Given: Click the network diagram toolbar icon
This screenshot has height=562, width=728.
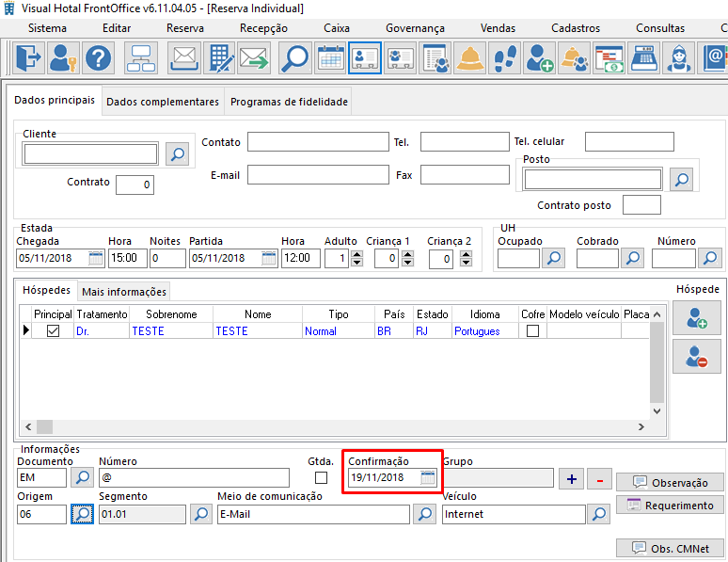Looking at the screenshot, I should 141,58.
